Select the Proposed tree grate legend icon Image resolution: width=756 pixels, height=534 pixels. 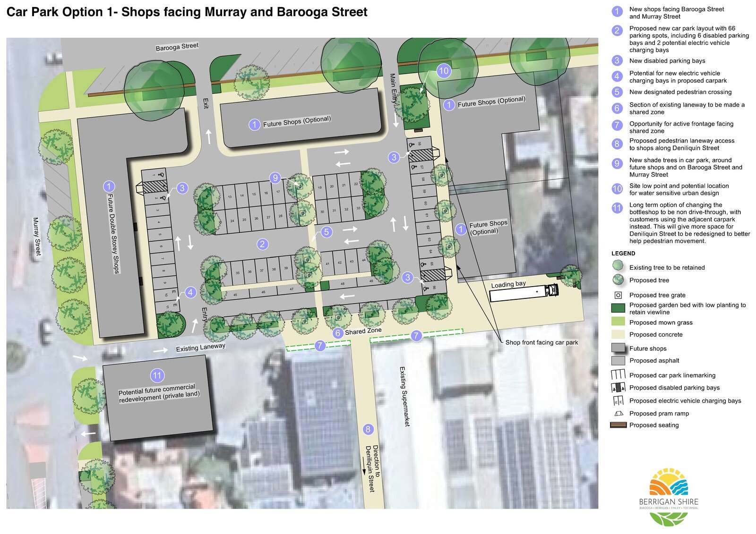coord(618,295)
